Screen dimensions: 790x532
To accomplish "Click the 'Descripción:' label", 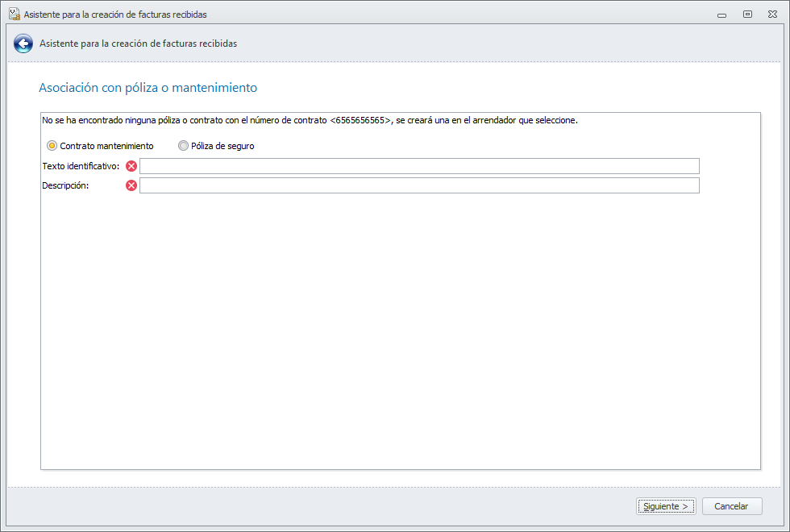I will coord(65,185).
